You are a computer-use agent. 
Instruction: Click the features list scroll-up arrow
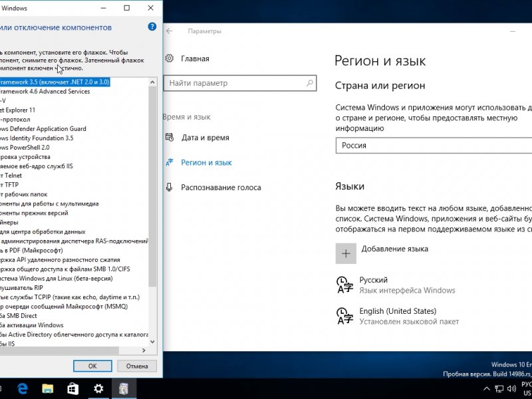(152, 82)
